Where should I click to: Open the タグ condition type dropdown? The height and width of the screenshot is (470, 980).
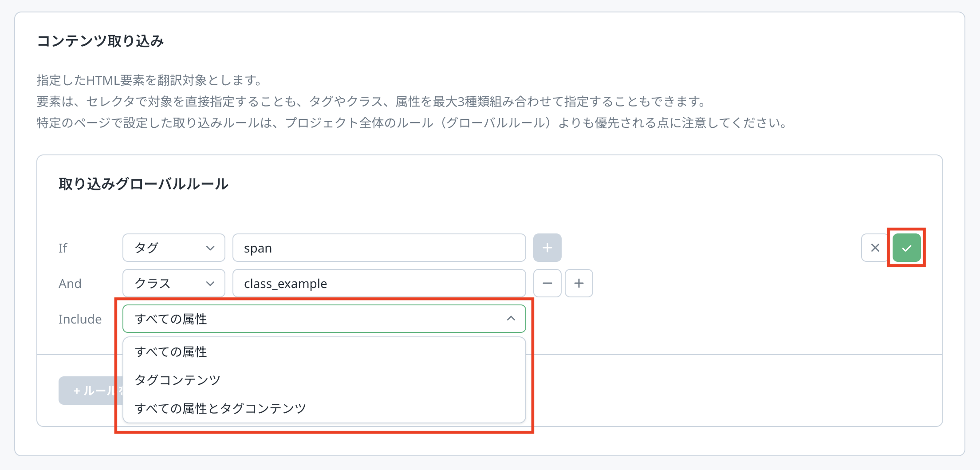(x=173, y=248)
